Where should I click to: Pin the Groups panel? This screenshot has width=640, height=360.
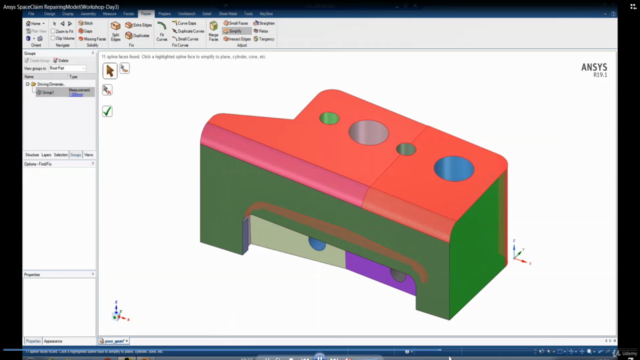click(93, 53)
